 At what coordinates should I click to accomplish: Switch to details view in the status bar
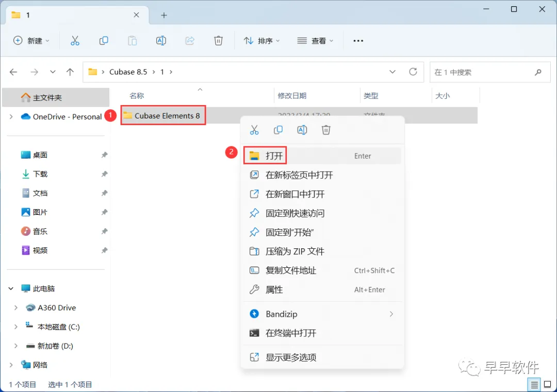(x=534, y=385)
